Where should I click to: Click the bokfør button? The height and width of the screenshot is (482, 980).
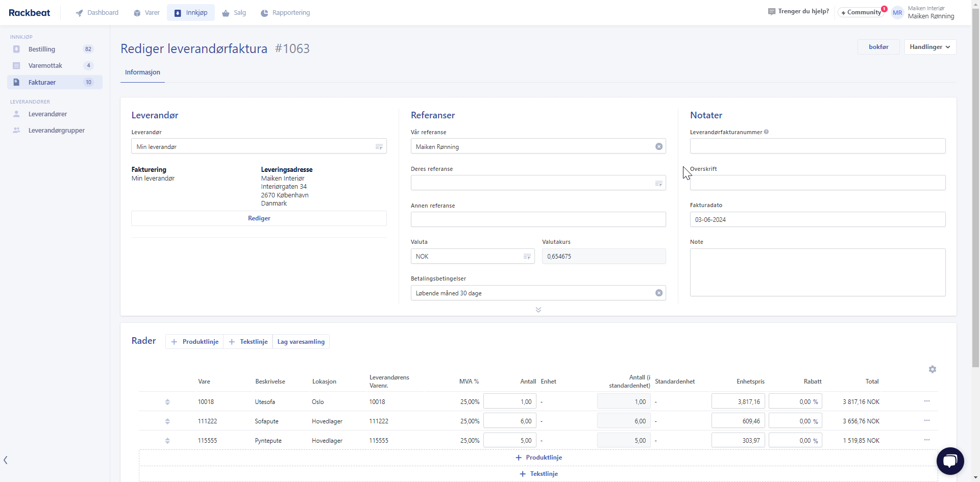point(878,47)
